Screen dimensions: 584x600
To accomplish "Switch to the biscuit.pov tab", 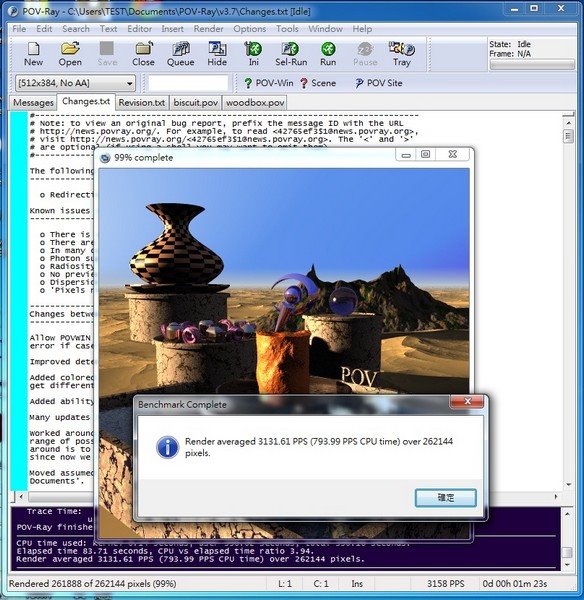I will click(196, 103).
